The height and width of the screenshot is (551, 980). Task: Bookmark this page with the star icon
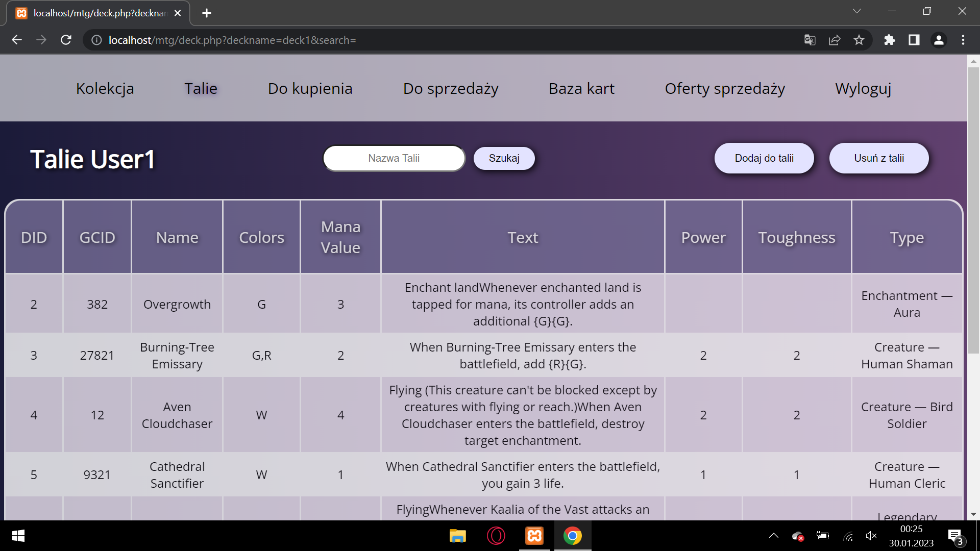(x=859, y=40)
